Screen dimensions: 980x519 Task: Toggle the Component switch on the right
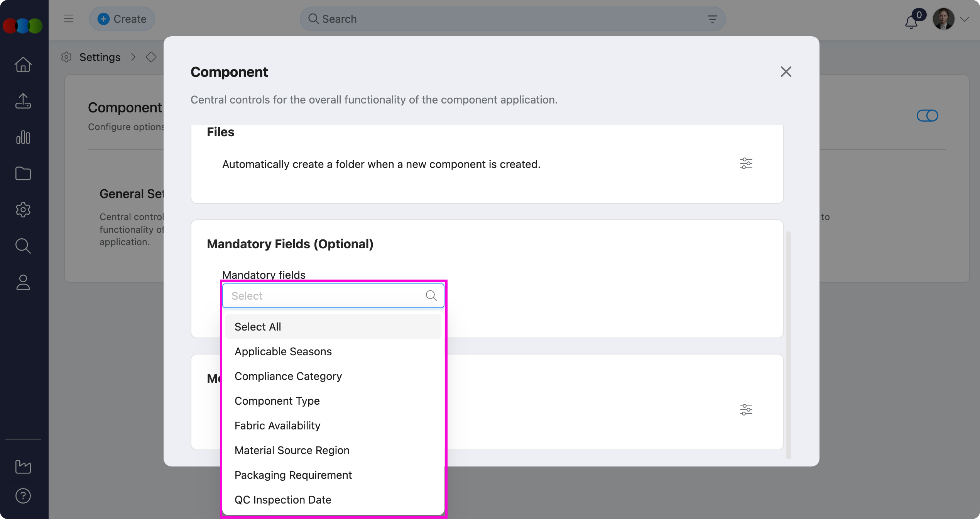[x=927, y=115]
